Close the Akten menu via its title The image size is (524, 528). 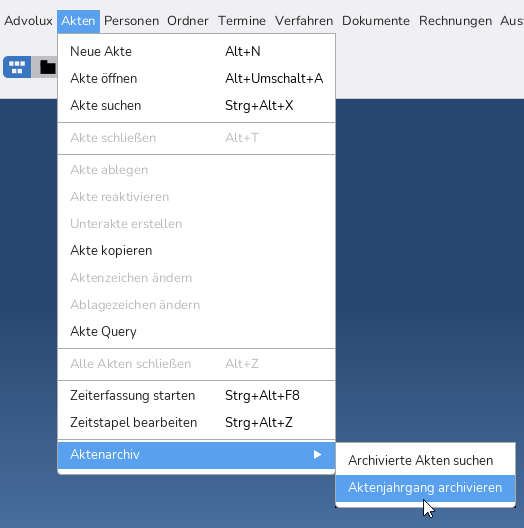(x=78, y=21)
